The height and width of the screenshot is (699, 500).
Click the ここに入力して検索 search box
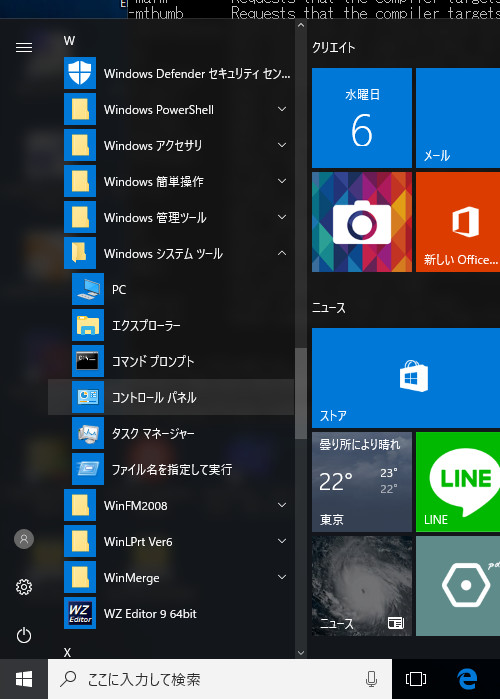[220, 679]
